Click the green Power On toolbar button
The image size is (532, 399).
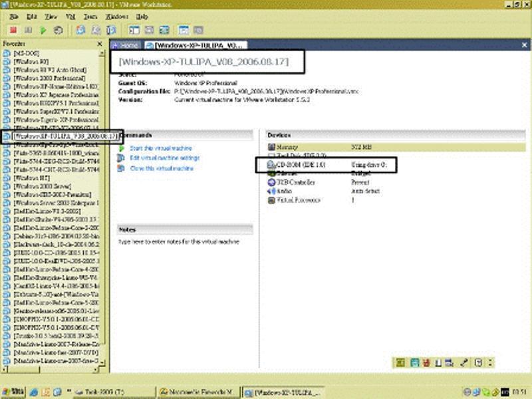[43, 30]
